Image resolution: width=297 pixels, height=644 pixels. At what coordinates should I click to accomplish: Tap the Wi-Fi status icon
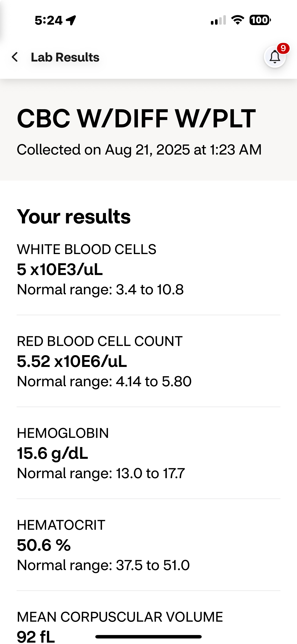coord(238,20)
